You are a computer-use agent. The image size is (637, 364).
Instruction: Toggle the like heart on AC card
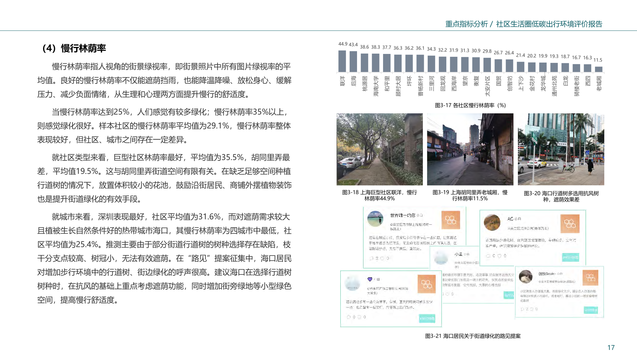click(499, 256)
